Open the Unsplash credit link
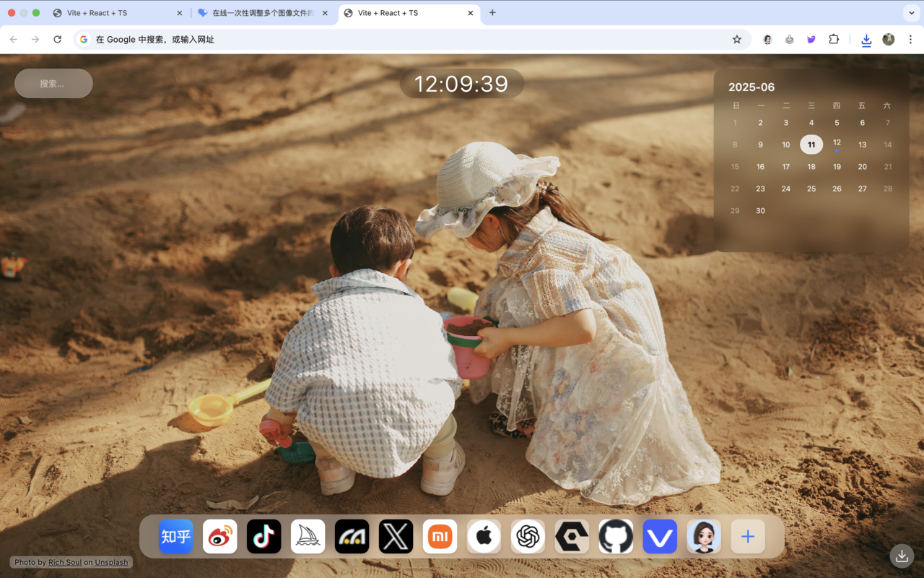Image resolution: width=924 pixels, height=578 pixels. click(x=111, y=562)
